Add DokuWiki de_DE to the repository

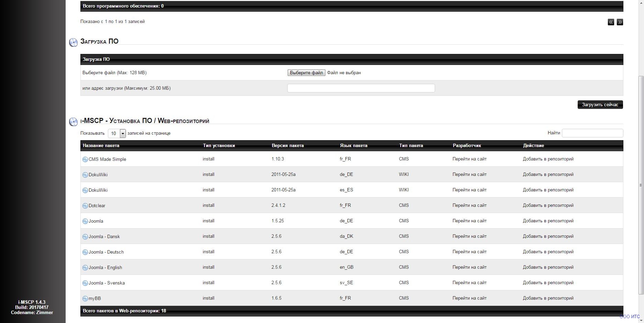(x=548, y=174)
